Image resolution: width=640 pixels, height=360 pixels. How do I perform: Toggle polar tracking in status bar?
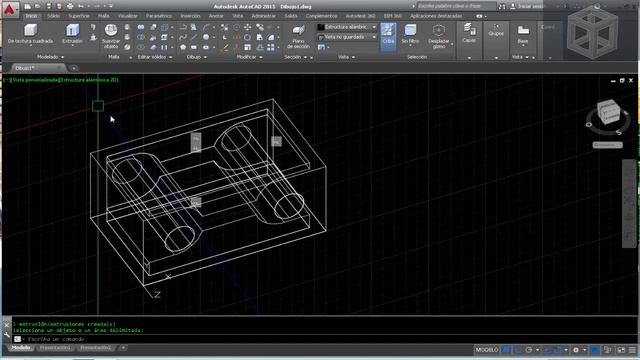pos(529,350)
